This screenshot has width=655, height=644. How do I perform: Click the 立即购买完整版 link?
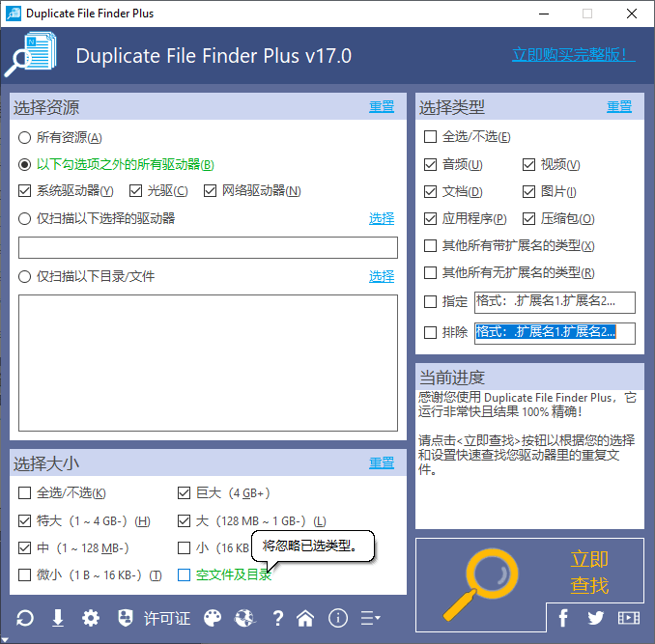click(573, 55)
